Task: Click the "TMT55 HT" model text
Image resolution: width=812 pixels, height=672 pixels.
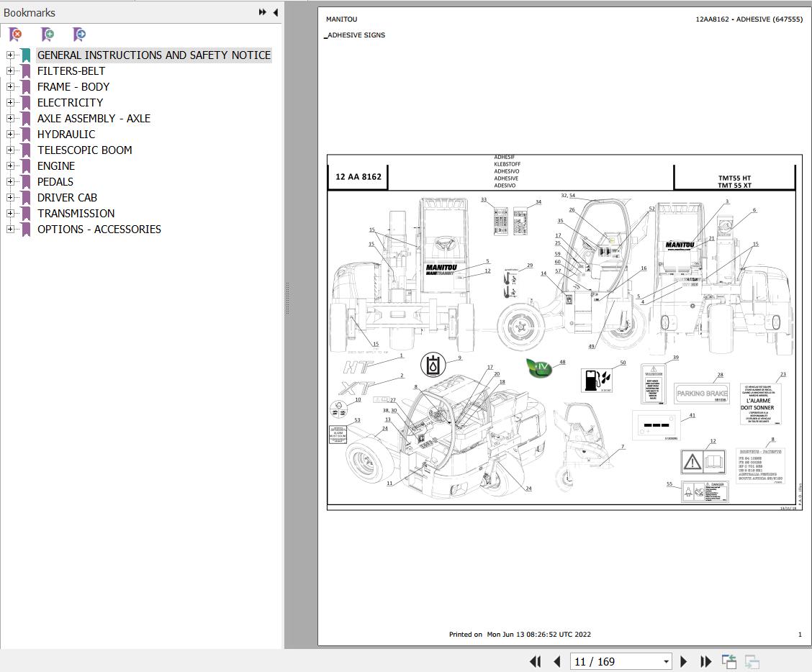Action: (x=734, y=178)
